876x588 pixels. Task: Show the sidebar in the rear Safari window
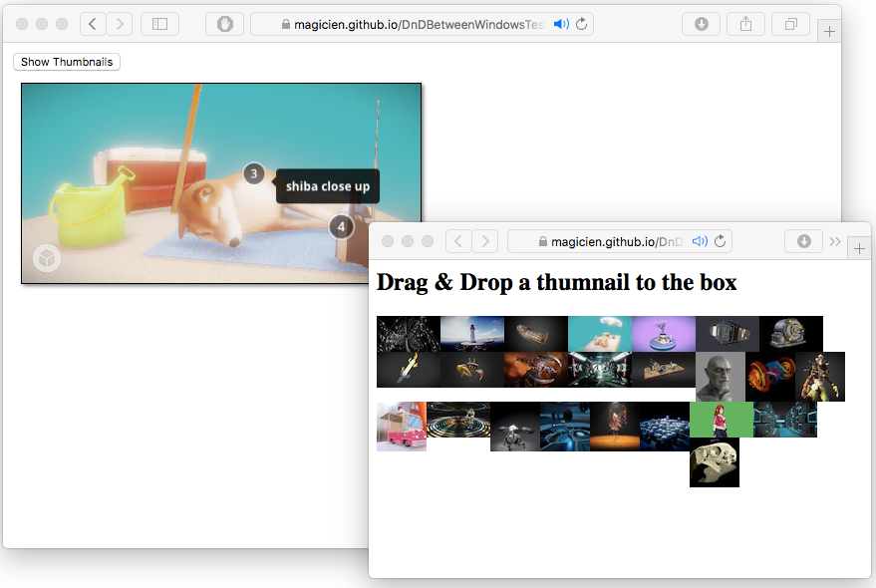tap(159, 24)
